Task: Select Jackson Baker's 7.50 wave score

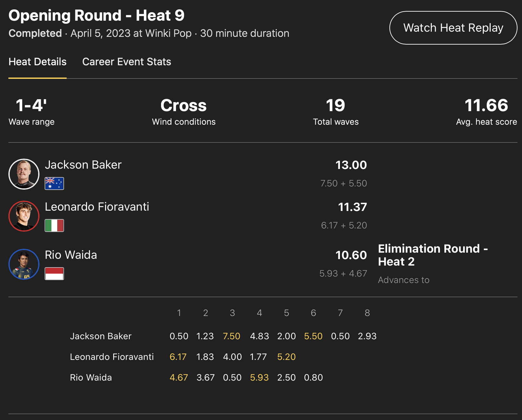Action: [232, 336]
